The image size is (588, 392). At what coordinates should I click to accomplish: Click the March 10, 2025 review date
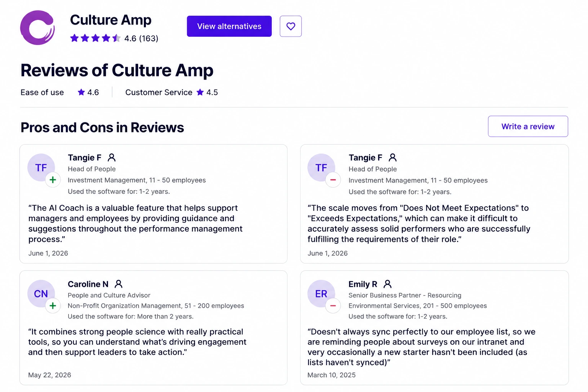point(332,375)
